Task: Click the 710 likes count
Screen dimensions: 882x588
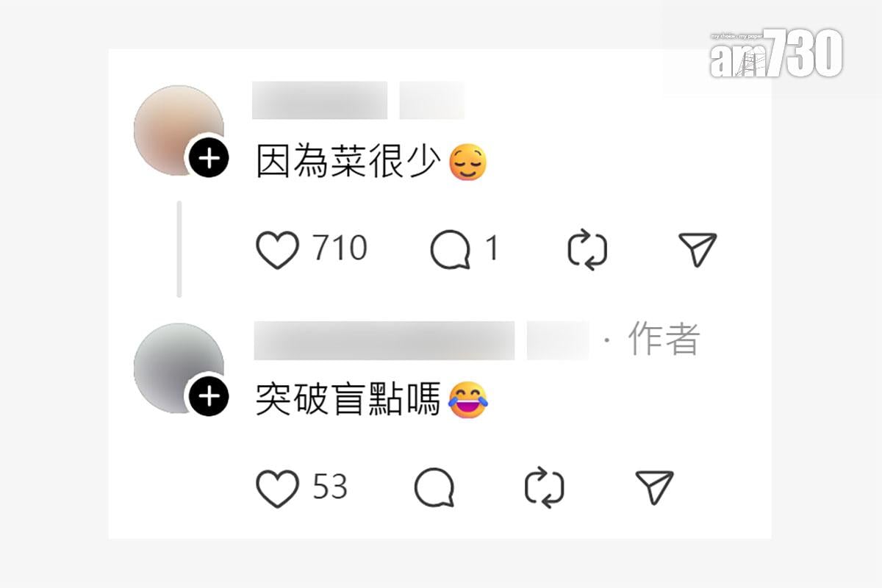Action: coord(340,249)
